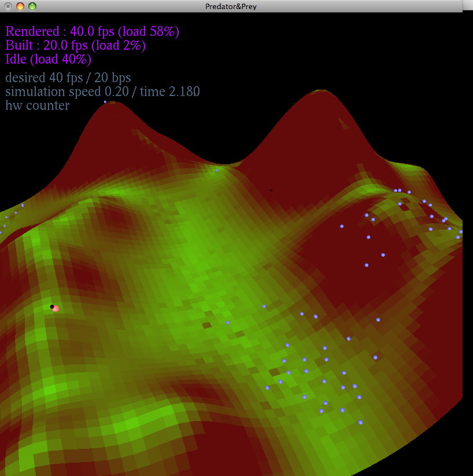Click the 'hw counter' text

[x=38, y=106]
